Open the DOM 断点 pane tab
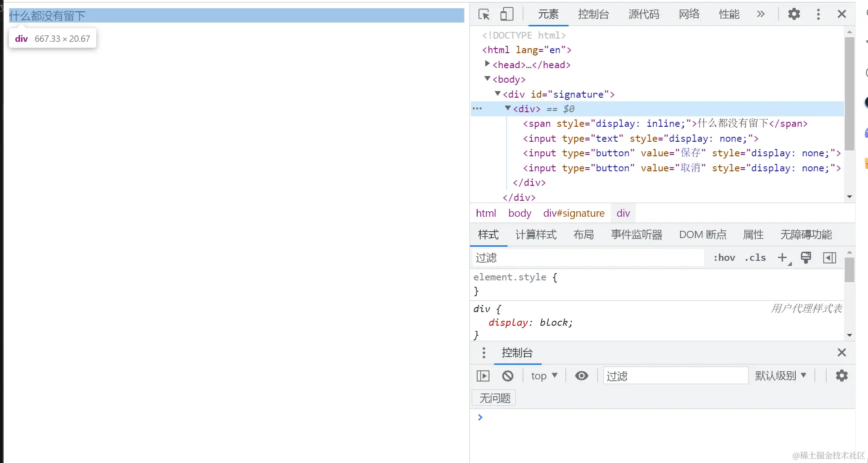Image resolution: width=868 pixels, height=463 pixels. (703, 235)
